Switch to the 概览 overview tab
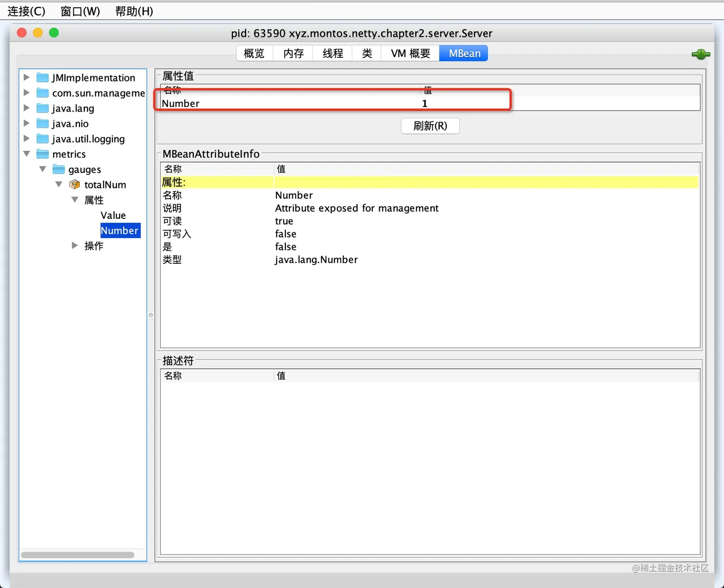The height and width of the screenshot is (588, 724). pyautogui.click(x=254, y=53)
